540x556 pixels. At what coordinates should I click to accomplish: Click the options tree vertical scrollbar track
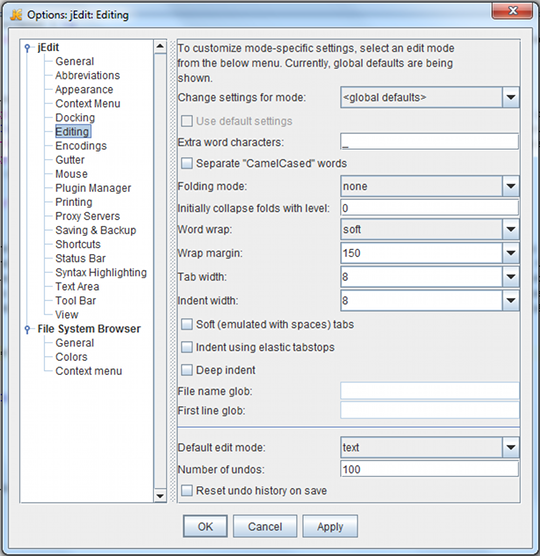(x=160, y=271)
